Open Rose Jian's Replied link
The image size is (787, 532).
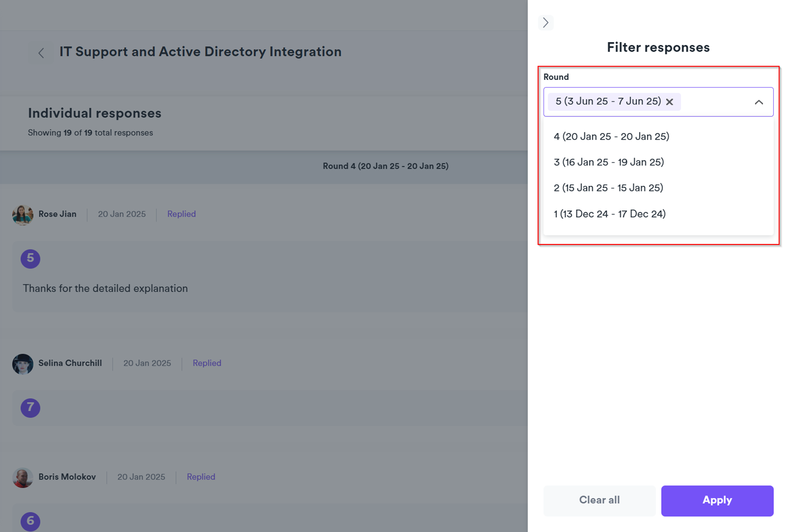tap(181, 214)
